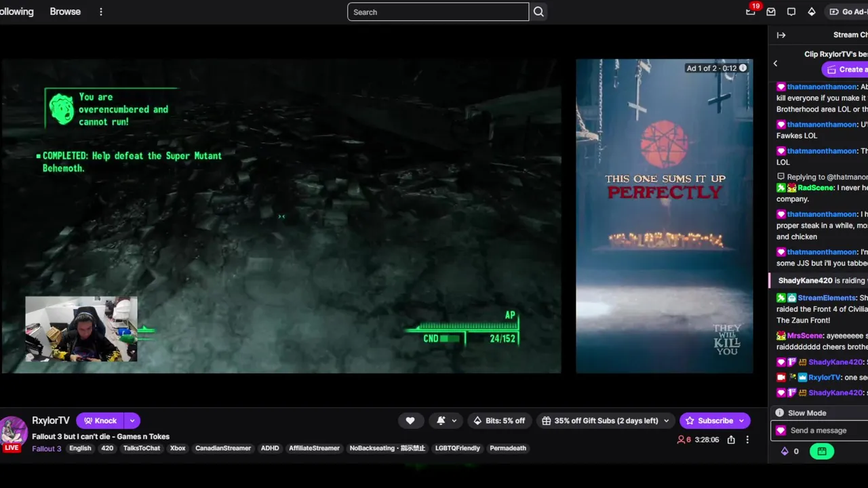This screenshot has width=868, height=488.
Task: Click Bits: 5% off button
Action: pos(499,420)
